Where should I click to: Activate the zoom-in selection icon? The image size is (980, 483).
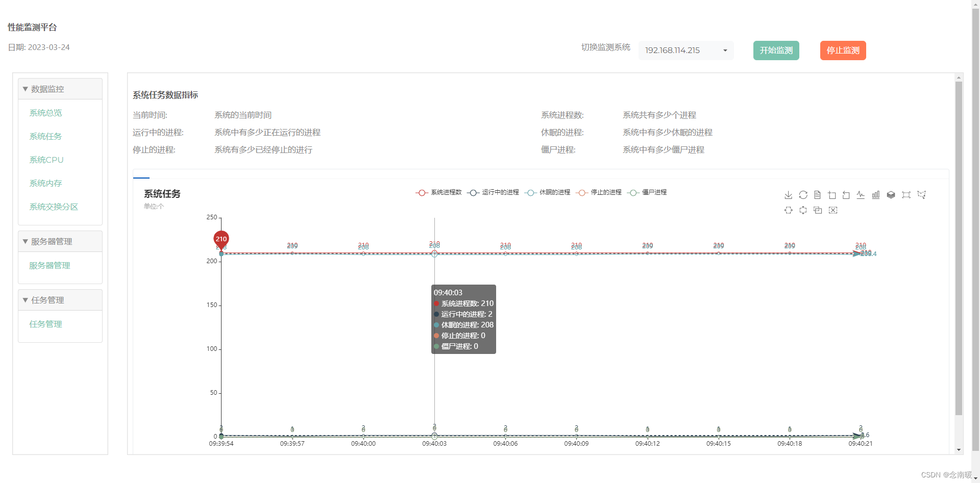(832, 195)
